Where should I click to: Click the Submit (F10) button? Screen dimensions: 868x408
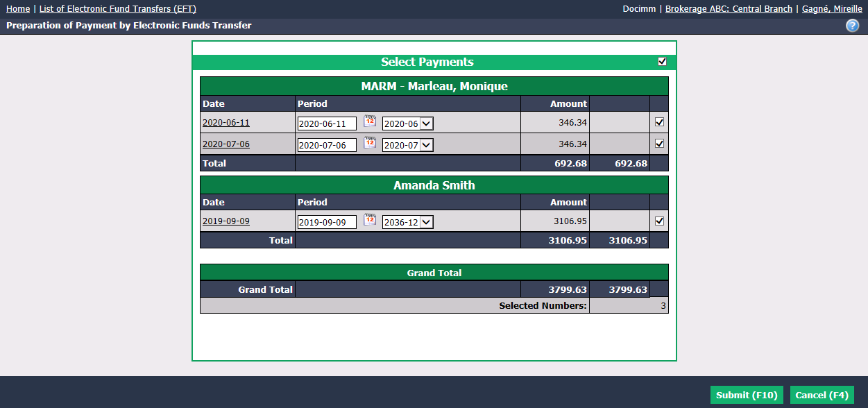point(747,395)
